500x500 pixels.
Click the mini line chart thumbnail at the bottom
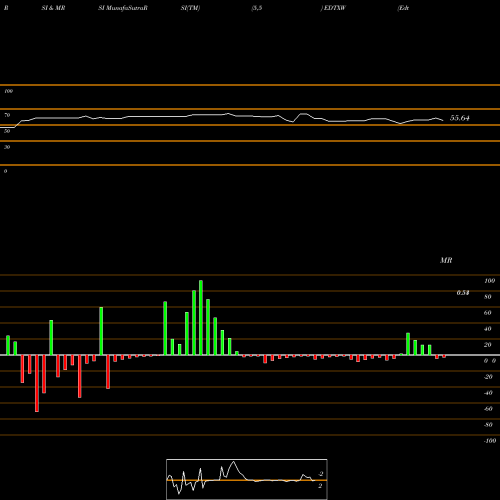click(x=247, y=479)
